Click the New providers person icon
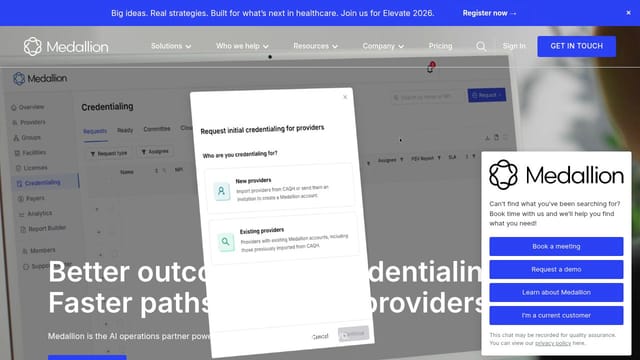 [222, 191]
